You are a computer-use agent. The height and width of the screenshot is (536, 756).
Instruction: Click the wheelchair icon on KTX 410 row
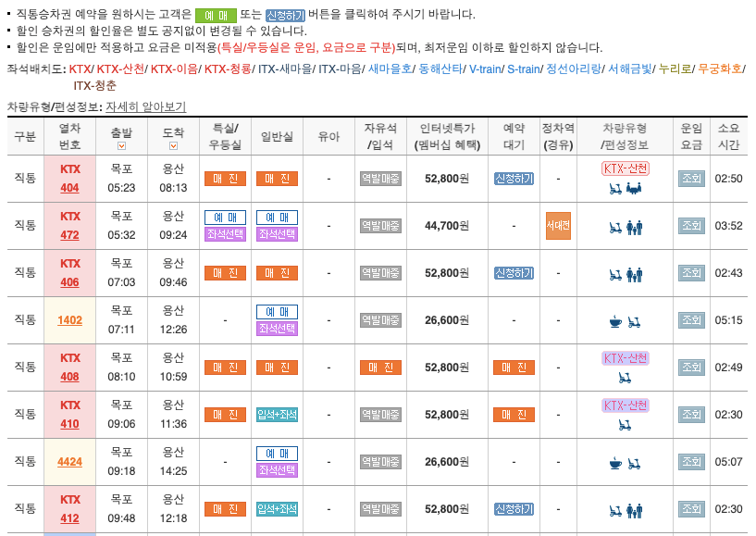(625, 425)
